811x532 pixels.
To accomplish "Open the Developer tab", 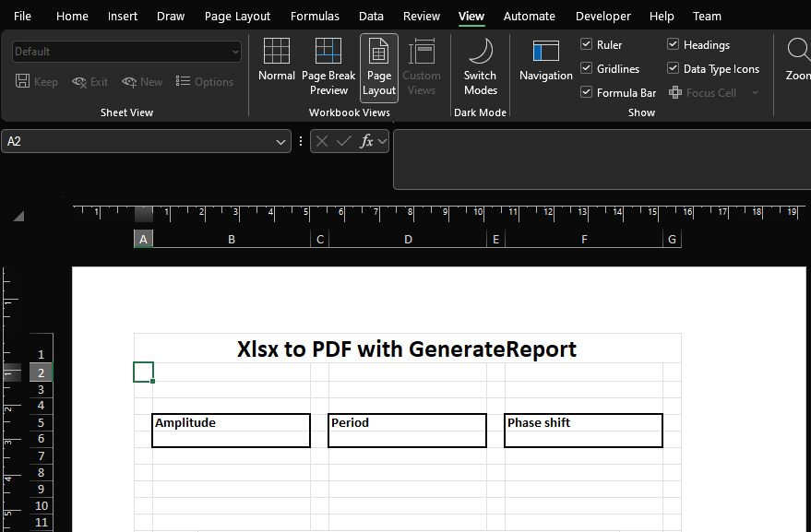I will pos(602,16).
